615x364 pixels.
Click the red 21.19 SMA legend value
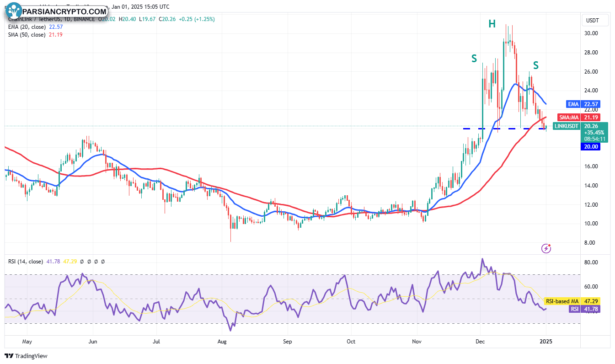55,34
